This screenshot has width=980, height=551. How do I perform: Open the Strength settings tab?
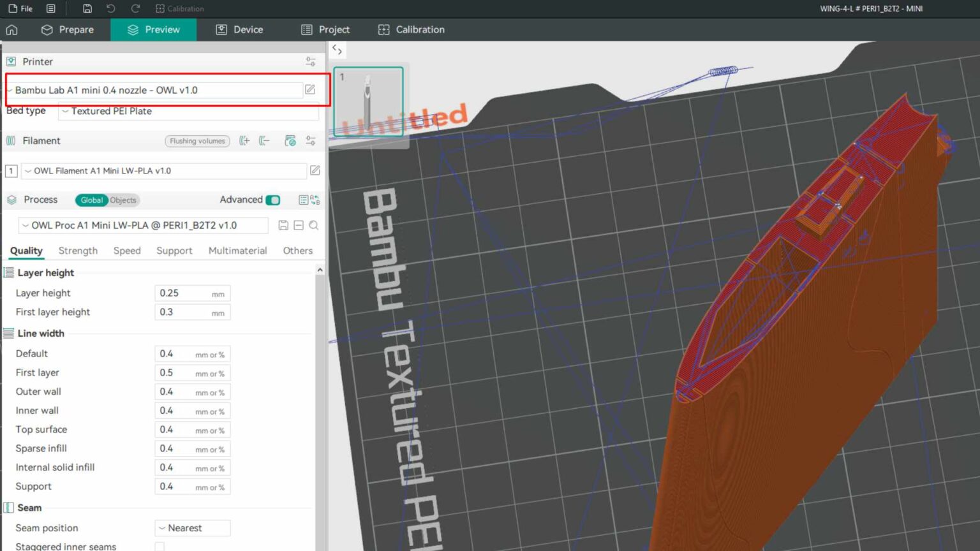click(77, 251)
